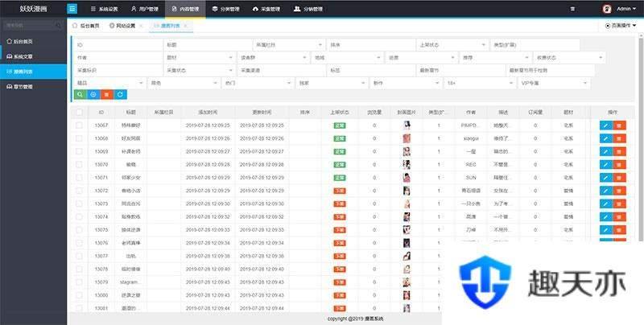644x325 pixels.
Task: Click the blue add-new round plus button
Action: click(93, 94)
